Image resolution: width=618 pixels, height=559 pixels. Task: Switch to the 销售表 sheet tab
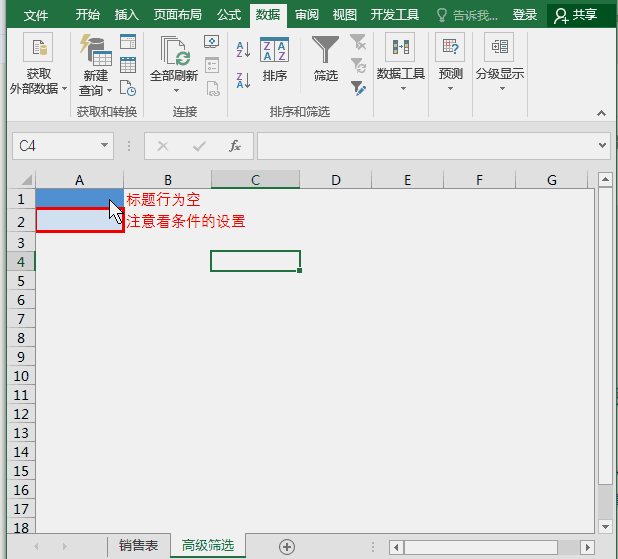138,546
